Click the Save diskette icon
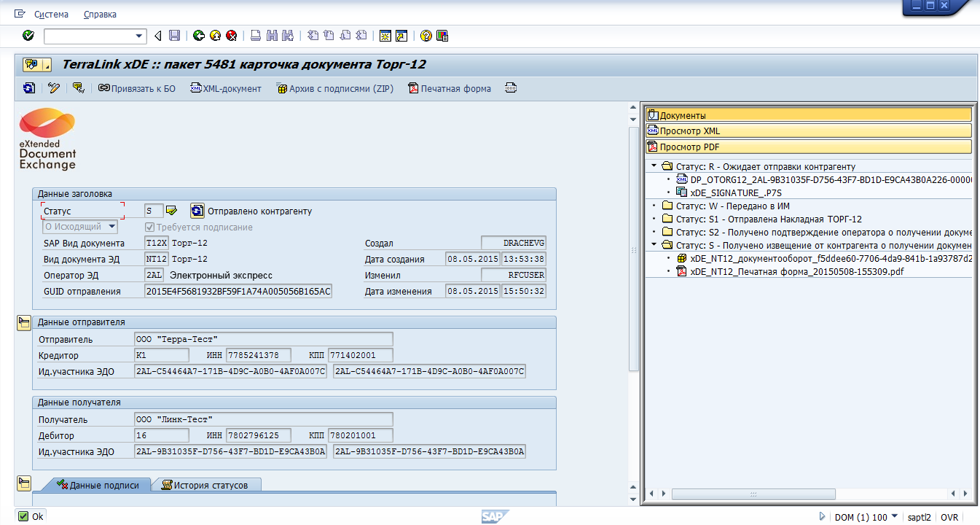The width and height of the screenshot is (980, 525). pos(174,36)
